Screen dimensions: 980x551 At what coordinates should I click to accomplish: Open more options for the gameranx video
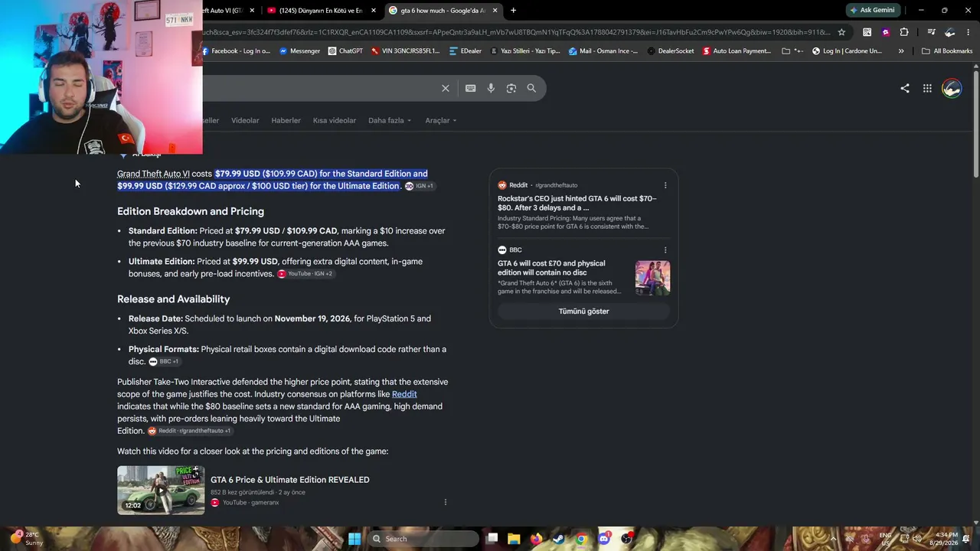tap(445, 502)
